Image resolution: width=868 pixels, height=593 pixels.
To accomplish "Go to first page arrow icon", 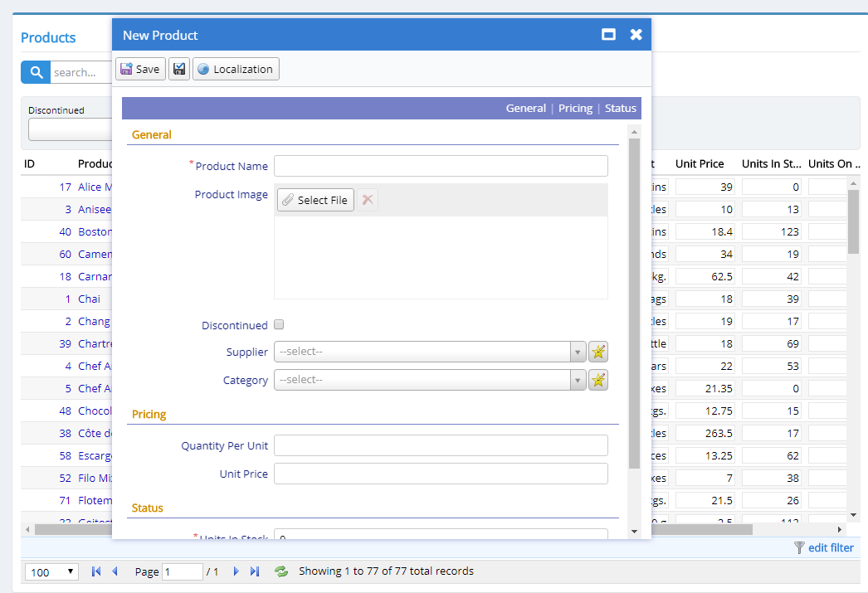I will coord(96,571).
